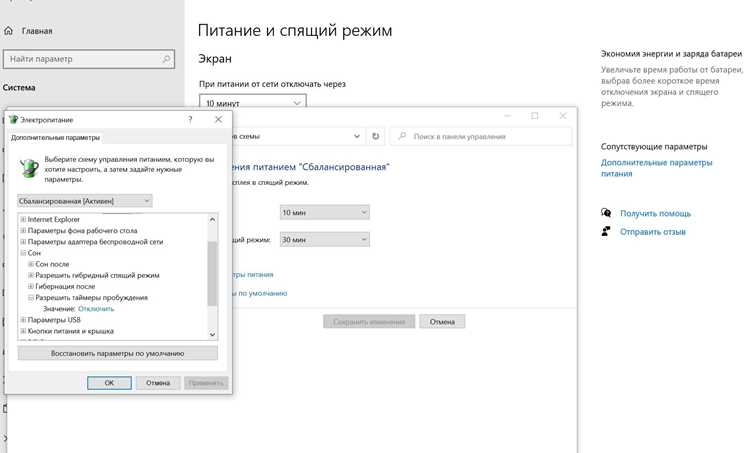Click Восстановить параметры по умолчанию button
Viewport: 750px width, 453px height.
click(118, 354)
